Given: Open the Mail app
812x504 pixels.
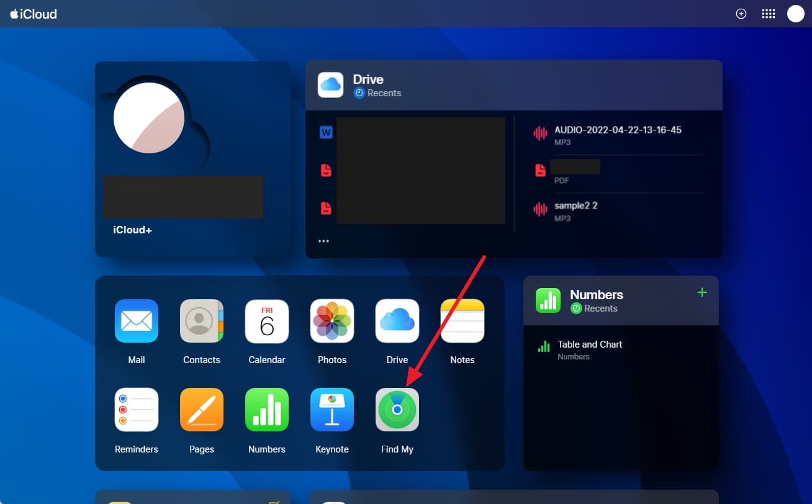Looking at the screenshot, I should (x=137, y=322).
